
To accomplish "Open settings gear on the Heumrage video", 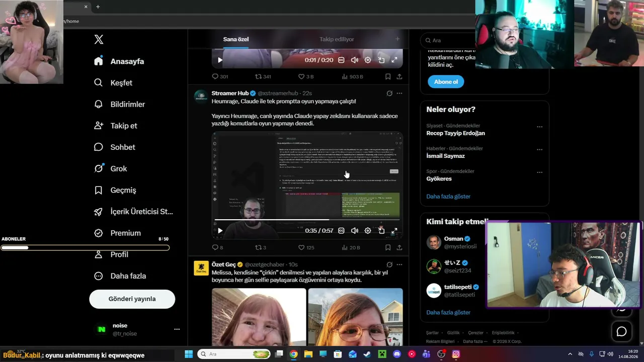I will [368, 231].
